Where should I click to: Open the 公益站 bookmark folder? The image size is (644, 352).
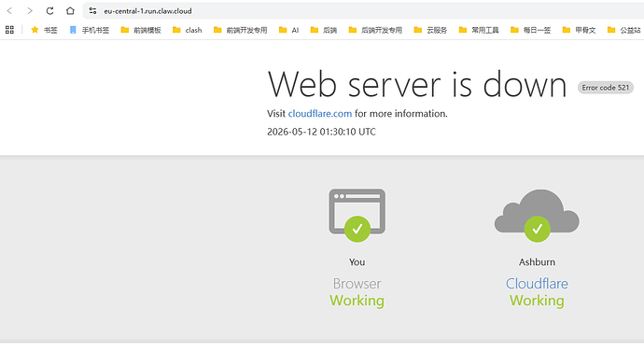(x=624, y=30)
